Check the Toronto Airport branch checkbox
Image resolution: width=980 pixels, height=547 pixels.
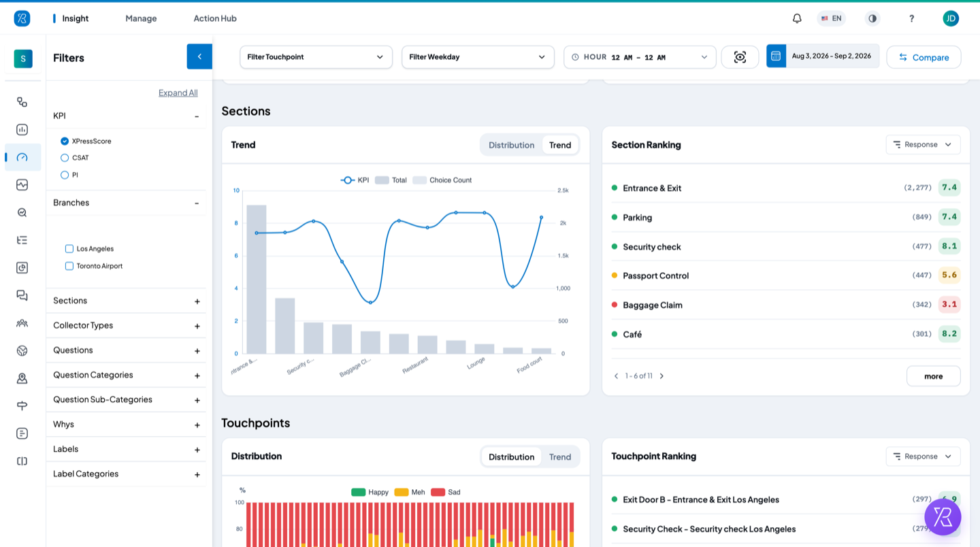[x=69, y=266]
